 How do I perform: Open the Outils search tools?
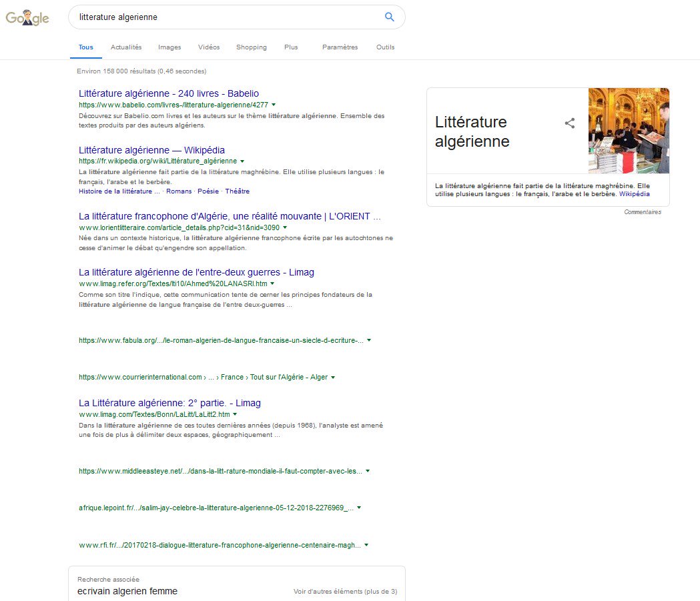pyautogui.click(x=385, y=47)
